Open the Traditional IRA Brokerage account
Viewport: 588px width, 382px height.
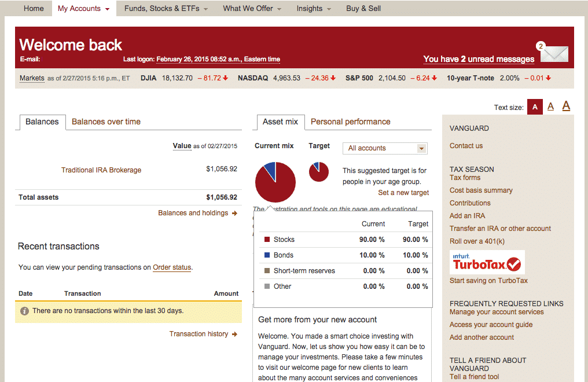point(101,170)
